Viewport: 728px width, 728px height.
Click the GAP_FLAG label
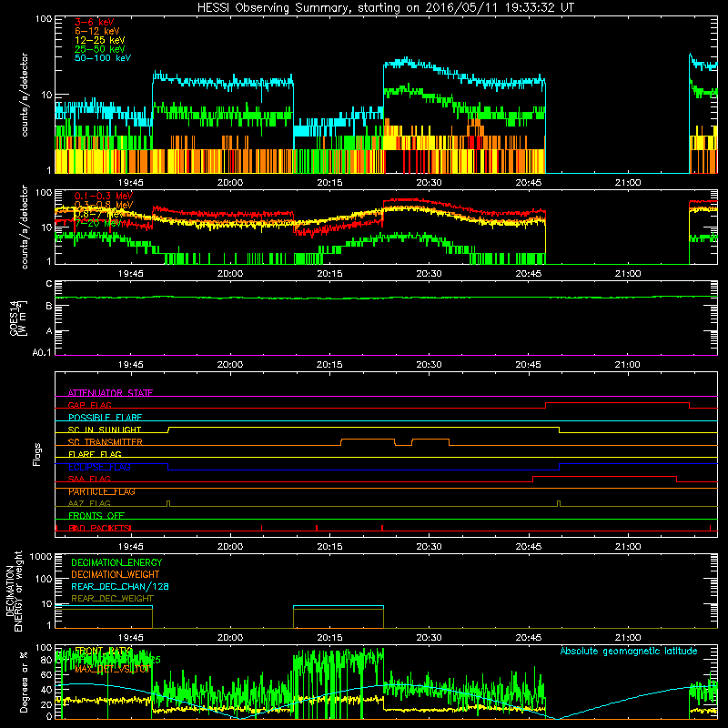pyautogui.click(x=89, y=405)
